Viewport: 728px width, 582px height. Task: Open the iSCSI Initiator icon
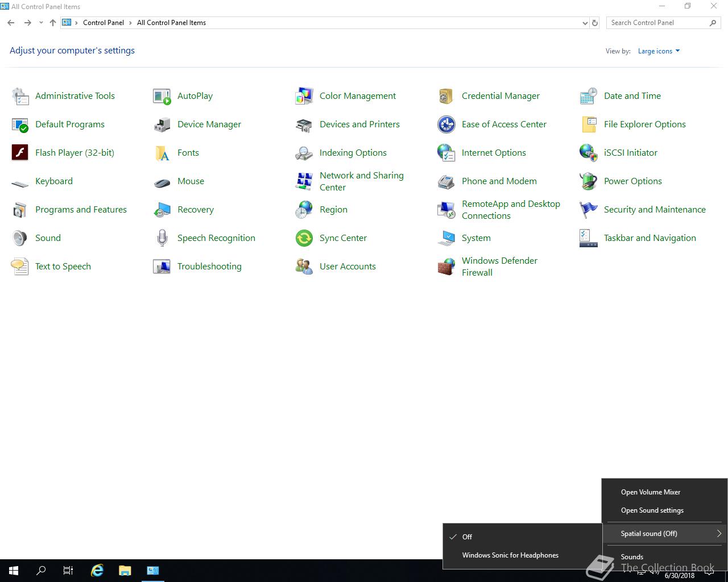click(589, 153)
